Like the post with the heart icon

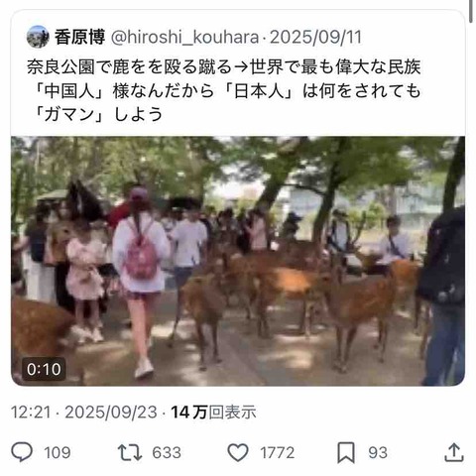238,452
